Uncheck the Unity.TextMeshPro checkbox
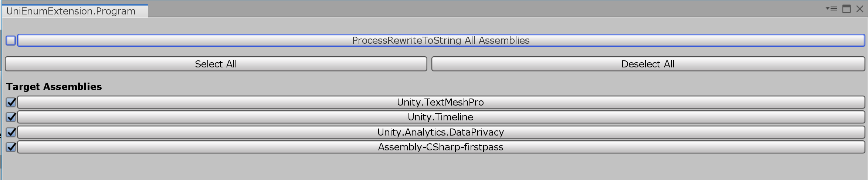This screenshot has height=180, width=868. coord(11,102)
